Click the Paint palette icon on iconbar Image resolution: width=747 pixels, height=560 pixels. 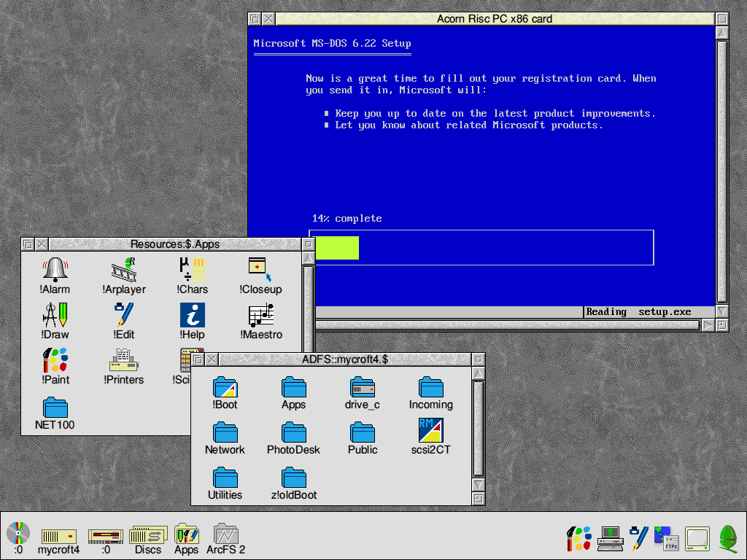(578, 539)
